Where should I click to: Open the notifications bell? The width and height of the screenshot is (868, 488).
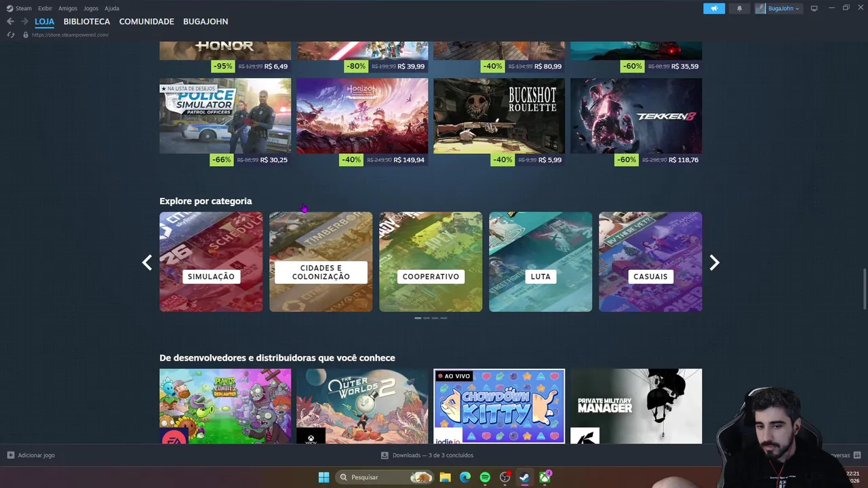tap(739, 8)
